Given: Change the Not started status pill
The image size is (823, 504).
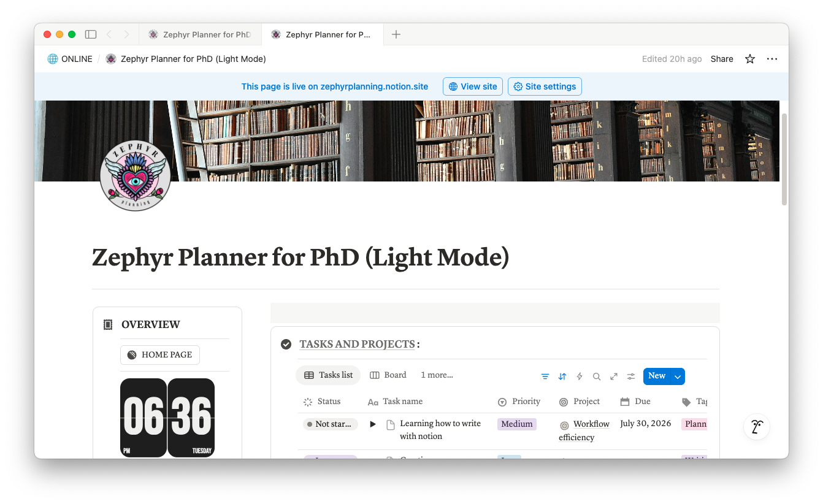Looking at the screenshot, I should [331, 424].
